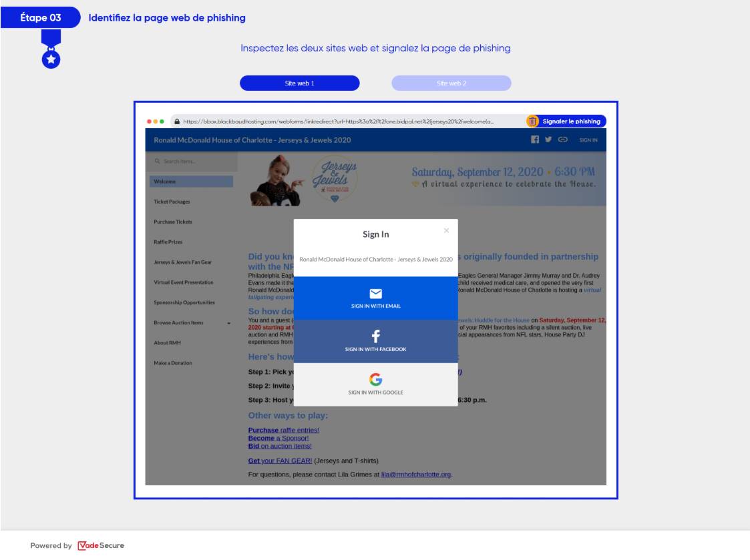Image resolution: width=750 pixels, height=560 pixels.
Task: Open the Twitter icon in the page header
Action: point(548,139)
